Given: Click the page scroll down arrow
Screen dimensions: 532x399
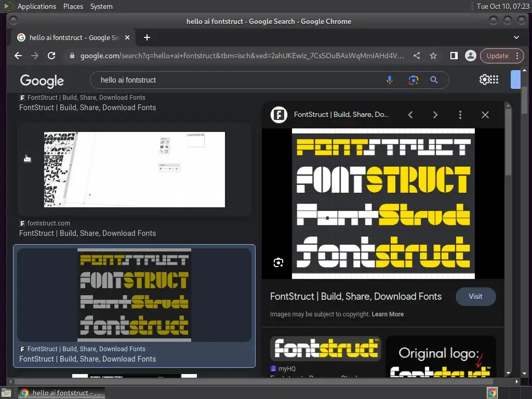Looking at the screenshot, I should (525, 373).
